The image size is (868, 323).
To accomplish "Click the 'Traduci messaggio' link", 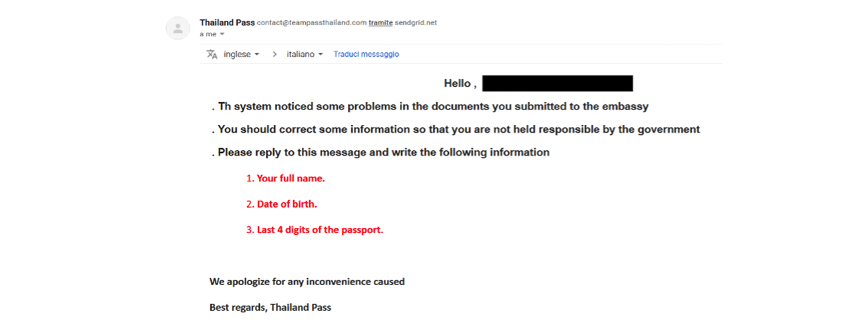I will (x=366, y=54).
